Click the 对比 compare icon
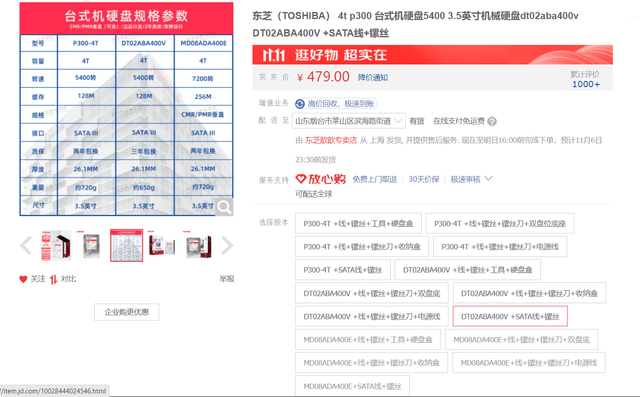The image size is (640, 397). pyautogui.click(x=53, y=279)
